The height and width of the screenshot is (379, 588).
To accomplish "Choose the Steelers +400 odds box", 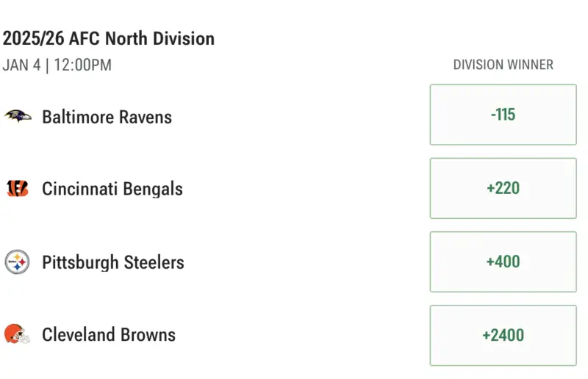I will coord(503,261).
